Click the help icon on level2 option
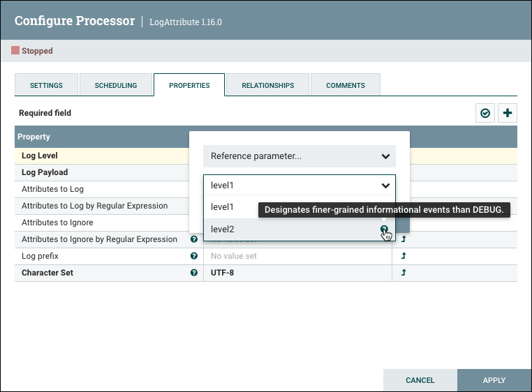The height and width of the screenshot is (392, 532). [x=384, y=229]
